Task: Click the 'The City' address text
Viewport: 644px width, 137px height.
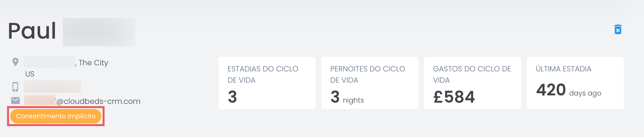Action: tap(93, 63)
